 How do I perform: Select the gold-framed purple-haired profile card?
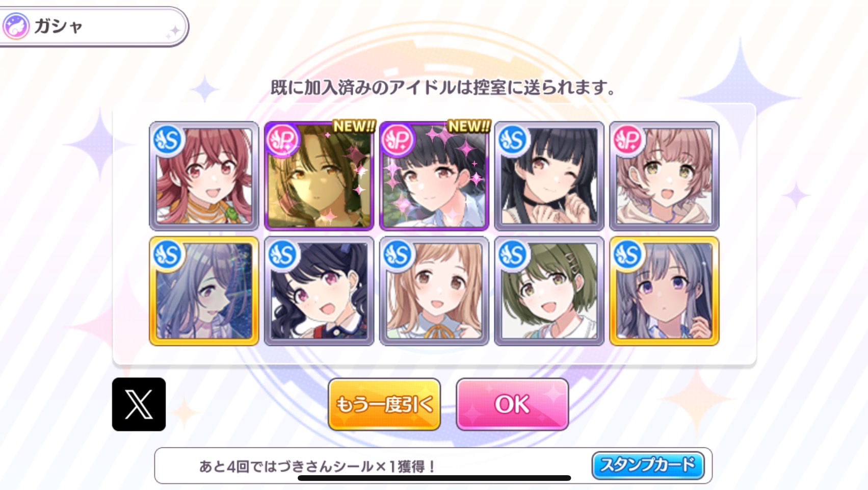coord(204,291)
